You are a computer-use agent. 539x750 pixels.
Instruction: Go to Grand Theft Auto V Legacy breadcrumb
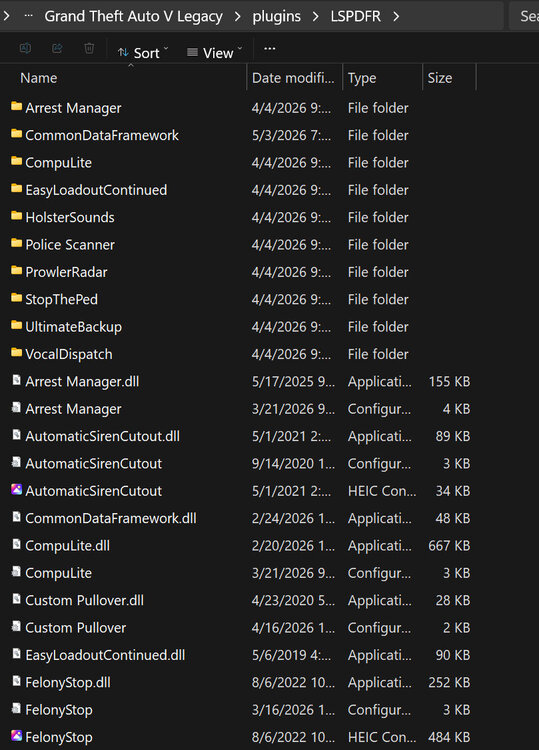pyautogui.click(x=133, y=16)
